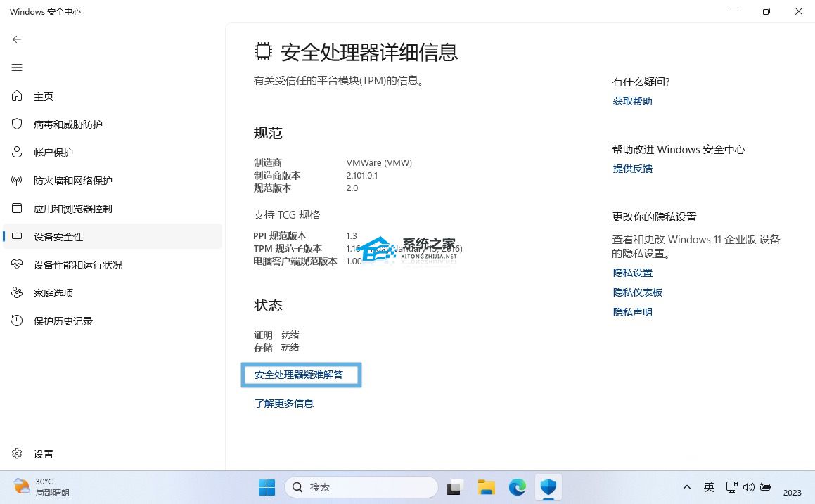Open Windows 安全中心 shield in taskbar
Viewport: 815px width, 504px height.
548,486
